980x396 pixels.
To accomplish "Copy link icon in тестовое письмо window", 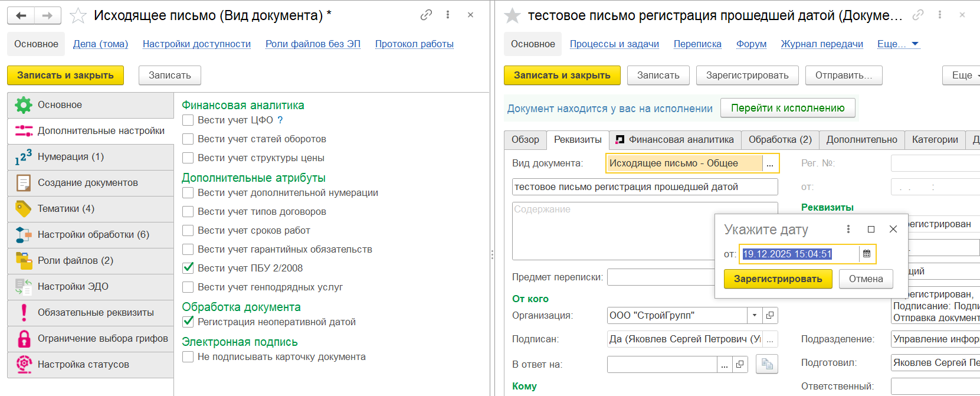I will click(x=918, y=15).
